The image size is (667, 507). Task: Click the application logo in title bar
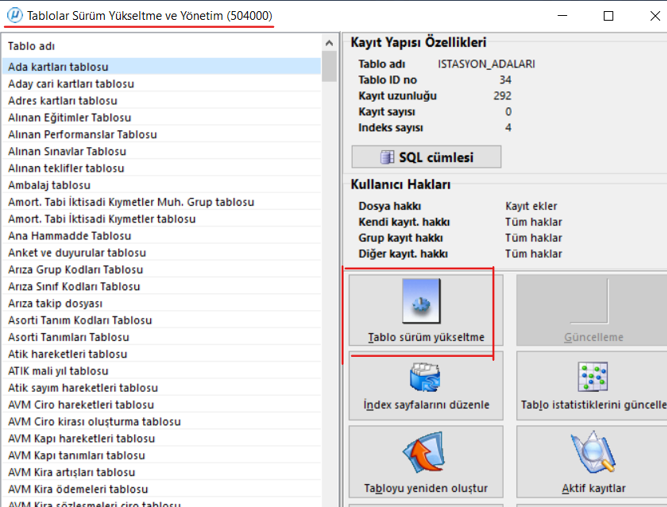(14, 15)
